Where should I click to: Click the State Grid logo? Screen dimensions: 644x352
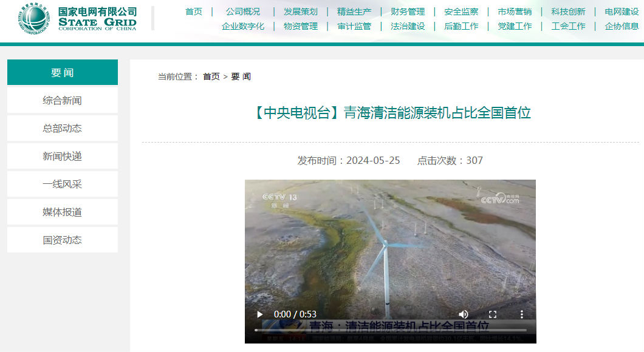[x=77, y=19]
